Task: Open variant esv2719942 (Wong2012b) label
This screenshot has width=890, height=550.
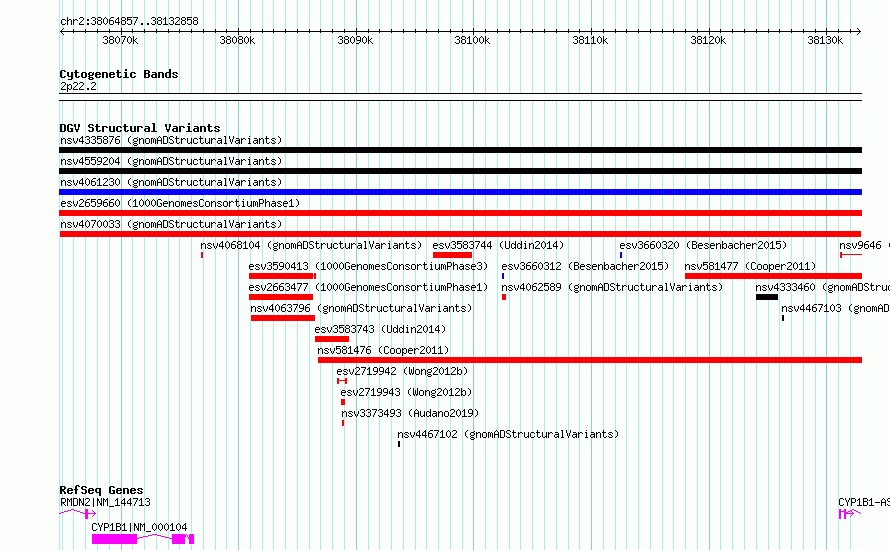Action: [402, 371]
